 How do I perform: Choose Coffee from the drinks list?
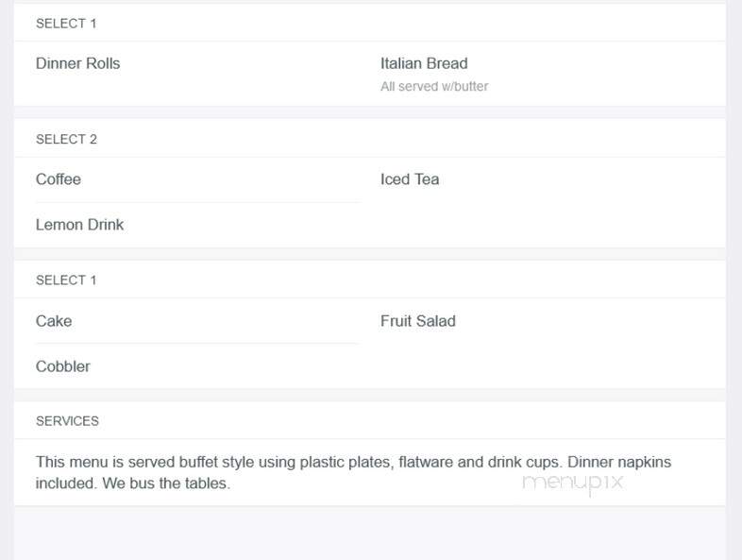click(59, 179)
